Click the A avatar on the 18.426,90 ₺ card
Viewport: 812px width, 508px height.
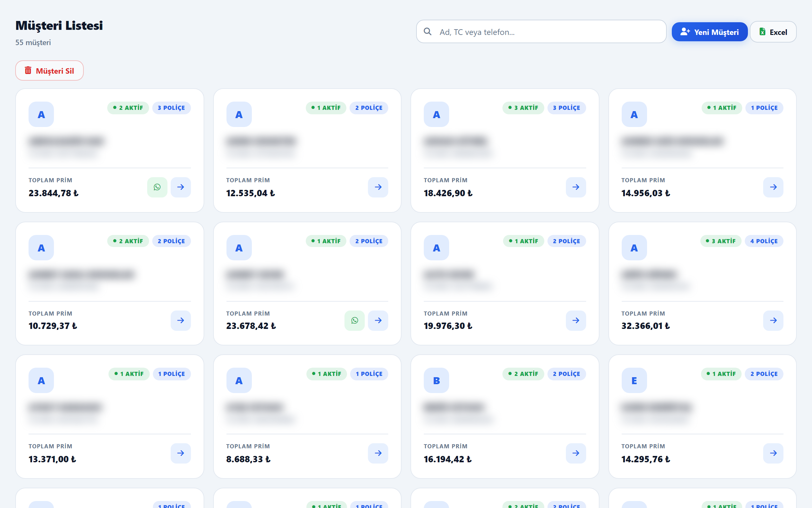[436, 114]
